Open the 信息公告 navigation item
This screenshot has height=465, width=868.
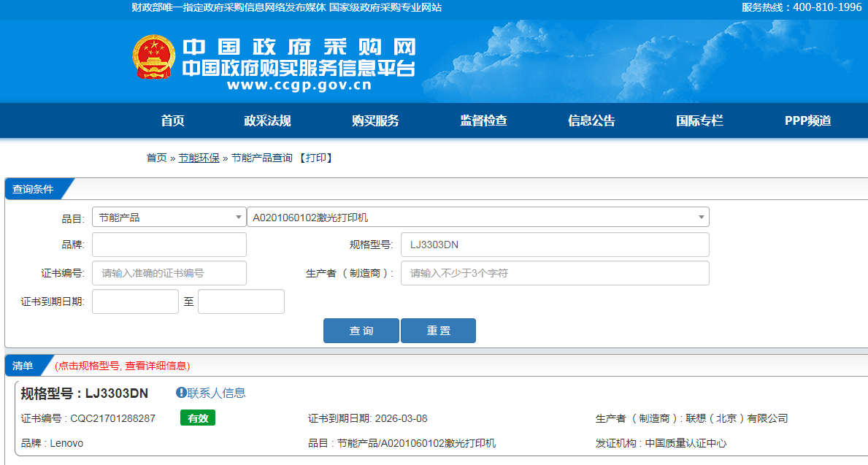point(591,120)
